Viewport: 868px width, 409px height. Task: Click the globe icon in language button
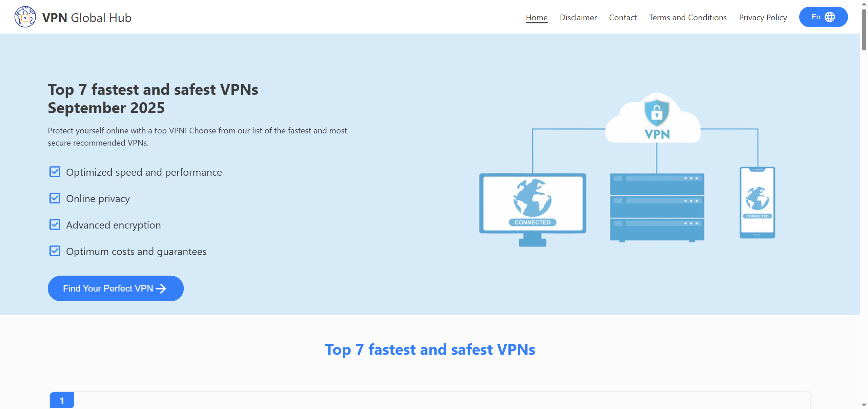[829, 17]
